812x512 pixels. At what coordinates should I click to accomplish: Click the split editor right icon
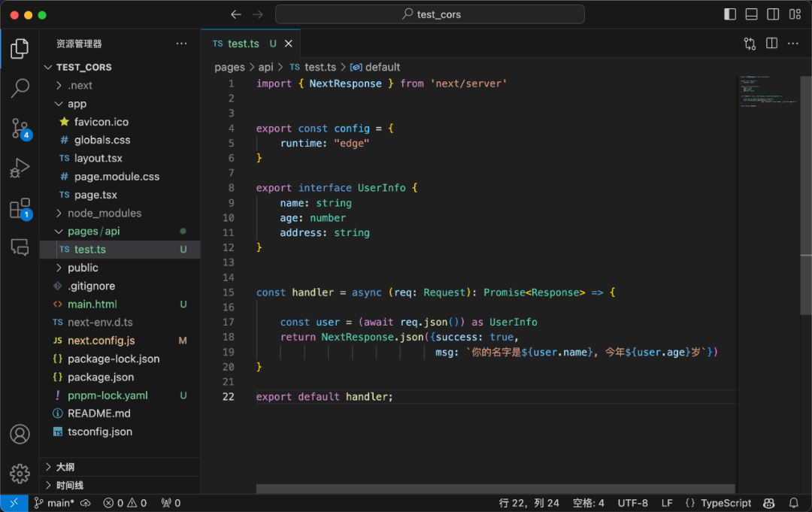pyautogui.click(x=771, y=44)
